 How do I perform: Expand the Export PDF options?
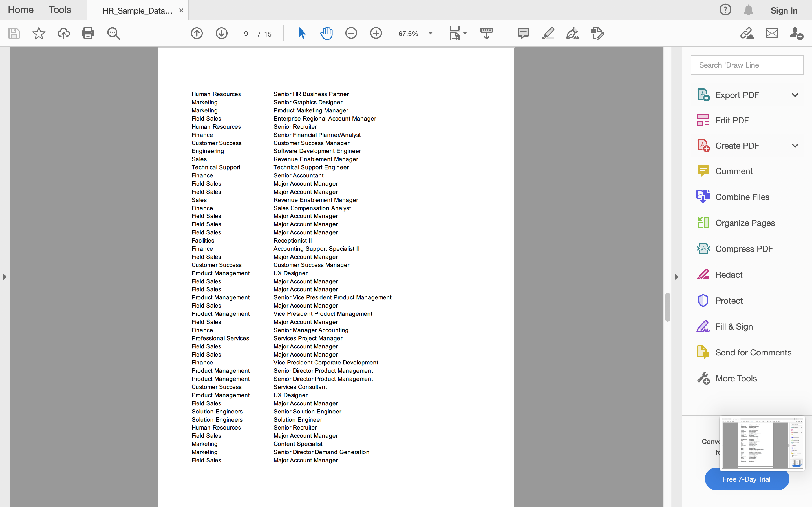point(795,95)
